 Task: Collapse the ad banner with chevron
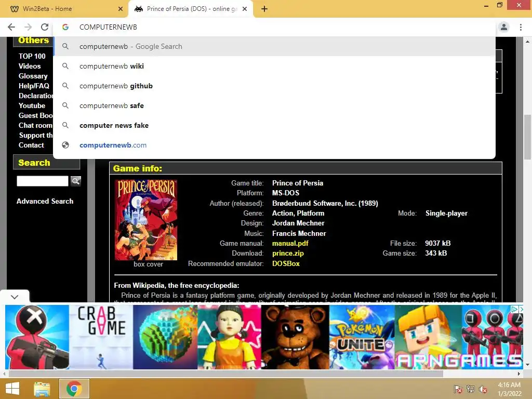pos(15,297)
